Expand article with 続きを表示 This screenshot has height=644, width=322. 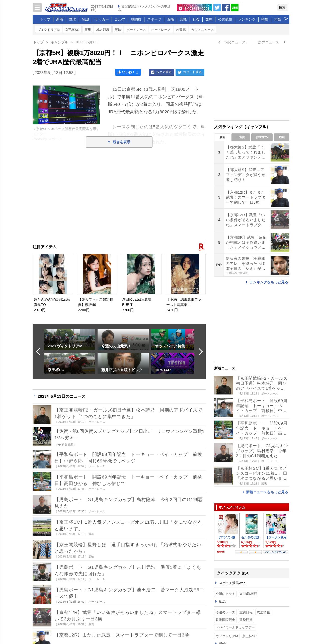click(119, 142)
